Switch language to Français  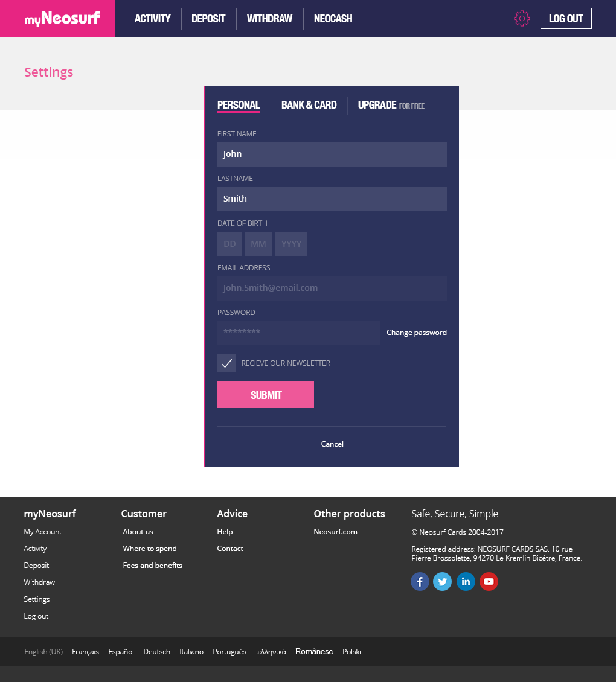tap(85, 652)
